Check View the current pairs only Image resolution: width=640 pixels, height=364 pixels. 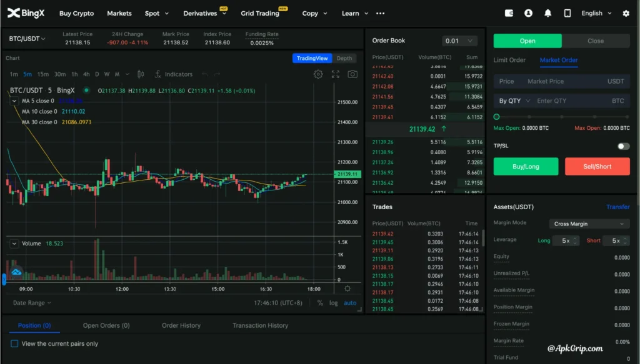pyautogui.click(x=15, y=343)
